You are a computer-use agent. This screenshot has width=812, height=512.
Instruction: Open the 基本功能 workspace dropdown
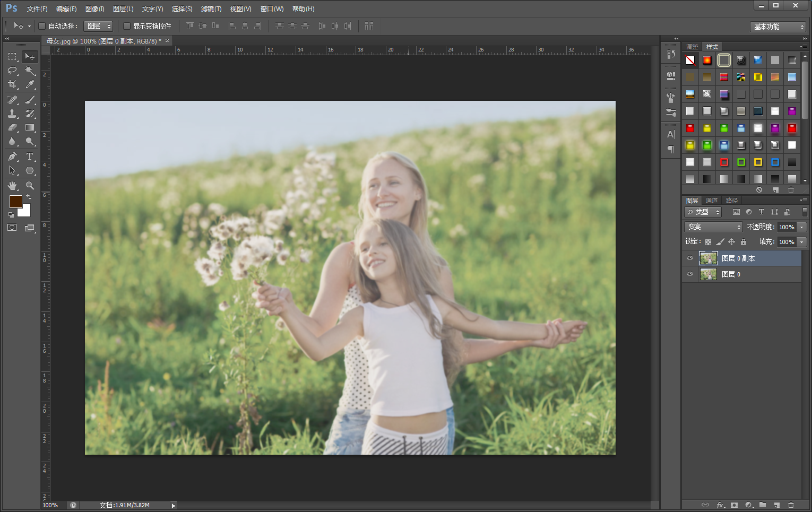point(779,27)
